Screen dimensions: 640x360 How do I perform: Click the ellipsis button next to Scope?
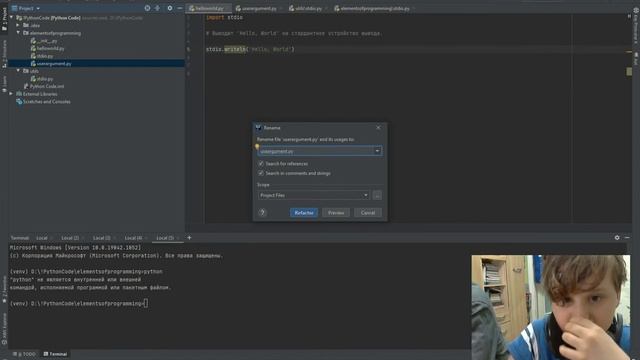coord(377,196)
